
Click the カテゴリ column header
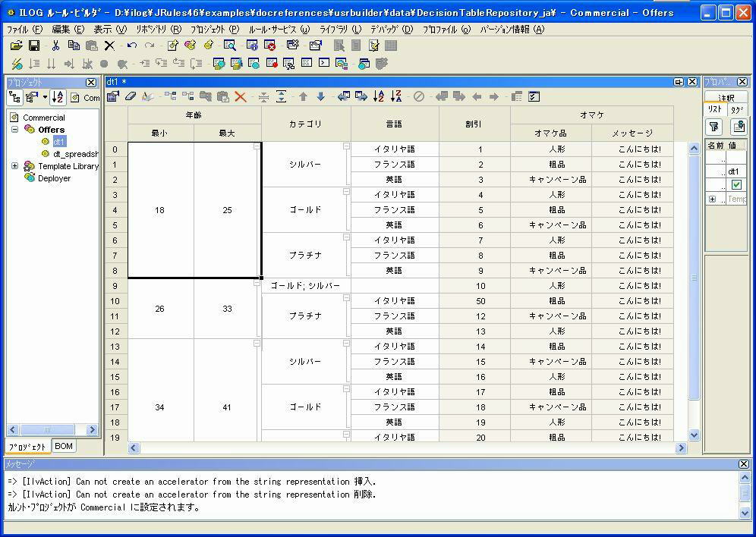[306, 124]
